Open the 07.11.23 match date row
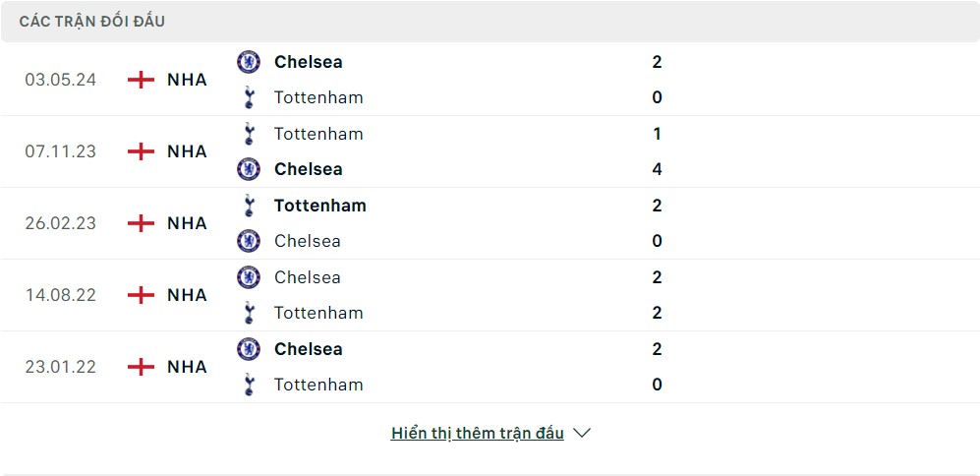This screenshot has width=980, height=476. tap(61, 151)
